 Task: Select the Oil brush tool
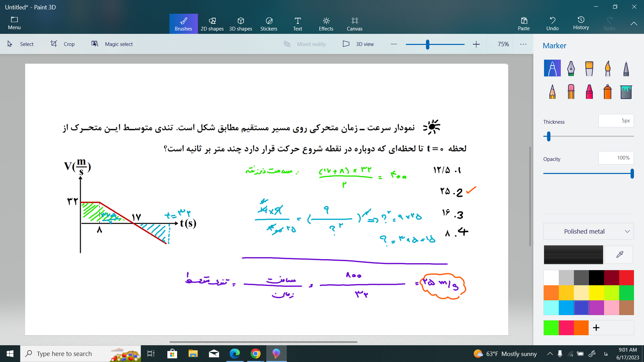[589, 68]
